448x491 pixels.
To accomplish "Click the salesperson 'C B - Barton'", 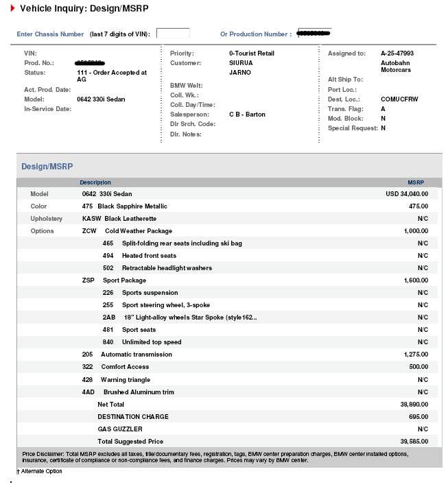I will click(x=247, y=115).
